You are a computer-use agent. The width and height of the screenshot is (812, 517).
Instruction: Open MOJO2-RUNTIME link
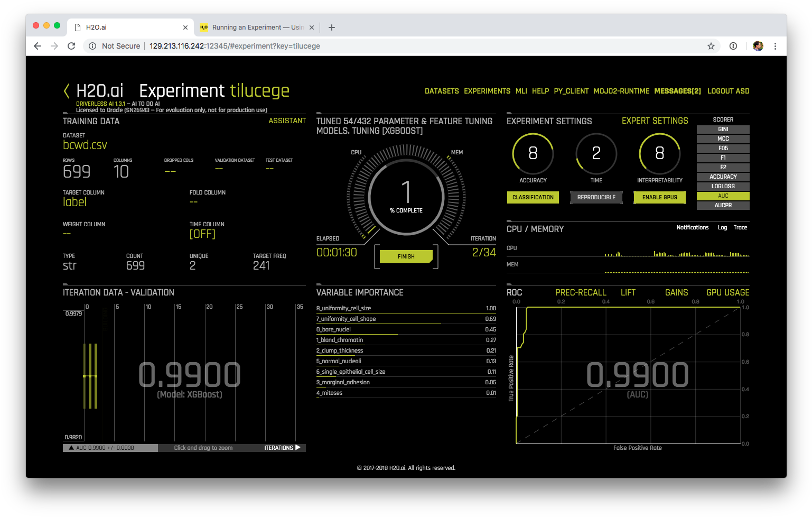tap(621, 91)
